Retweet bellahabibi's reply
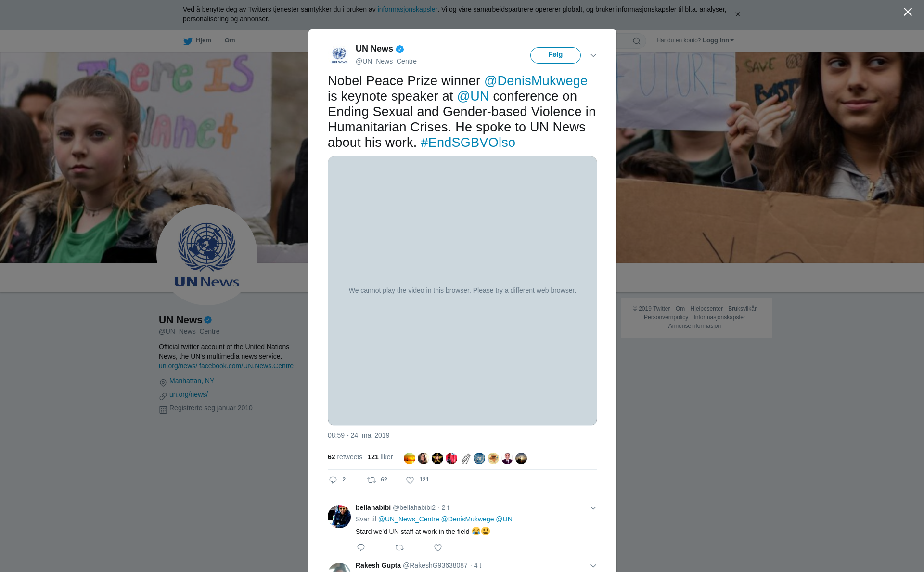Viewport: 924px width, 572px height. pos(399,547)
